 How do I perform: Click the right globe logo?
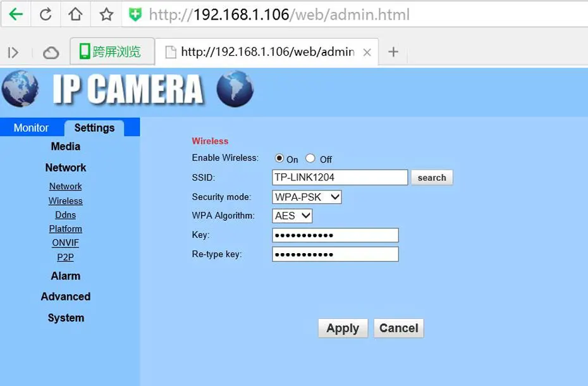tap(235, 89)
